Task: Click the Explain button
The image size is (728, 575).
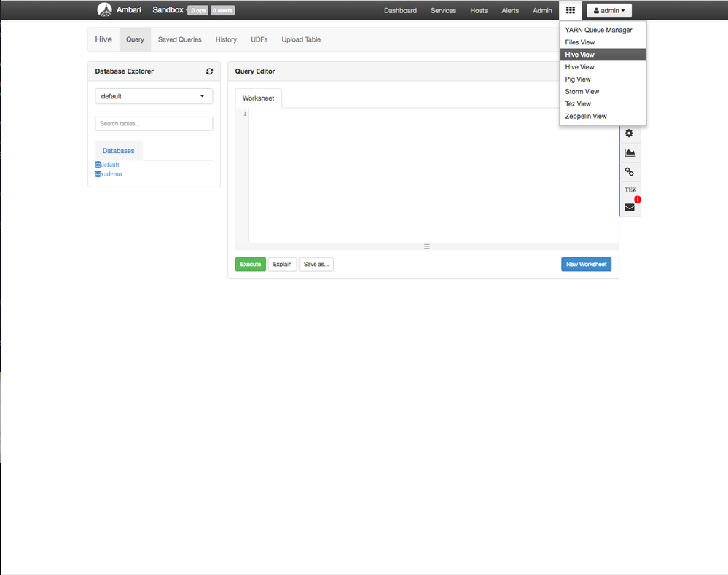Action: (x=282, y=265)
